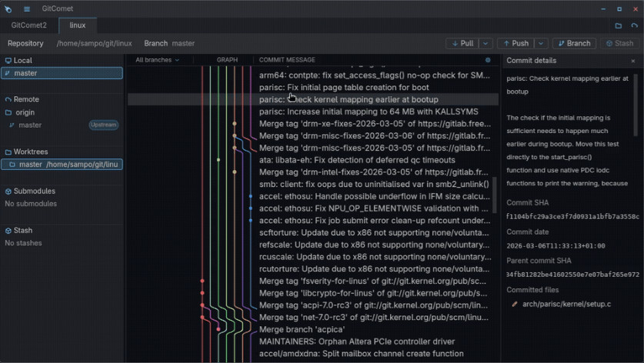The image size is (644, 363).
Task: Select commit 'accel: ethosu: Handle possible underflow'
Action: 313,196
